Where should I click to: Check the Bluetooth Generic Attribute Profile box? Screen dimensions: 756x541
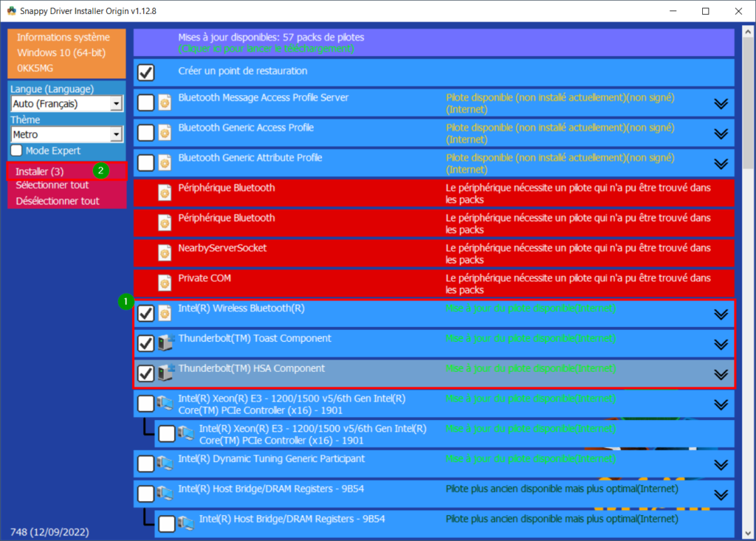pos(145,163)
